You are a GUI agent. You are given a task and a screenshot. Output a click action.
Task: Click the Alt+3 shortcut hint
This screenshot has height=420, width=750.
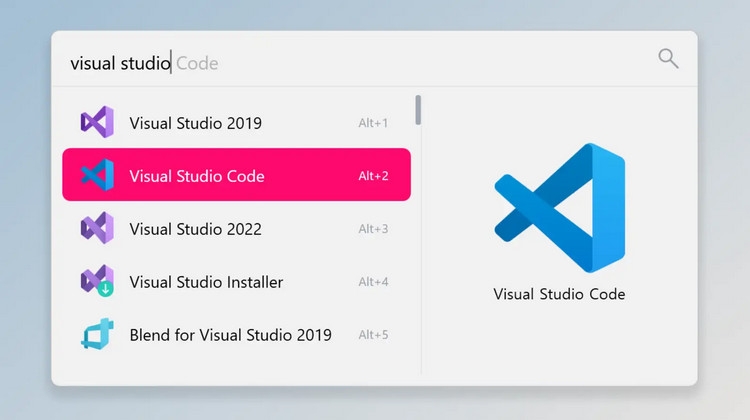pyautogui.click(x=373, y=229)
